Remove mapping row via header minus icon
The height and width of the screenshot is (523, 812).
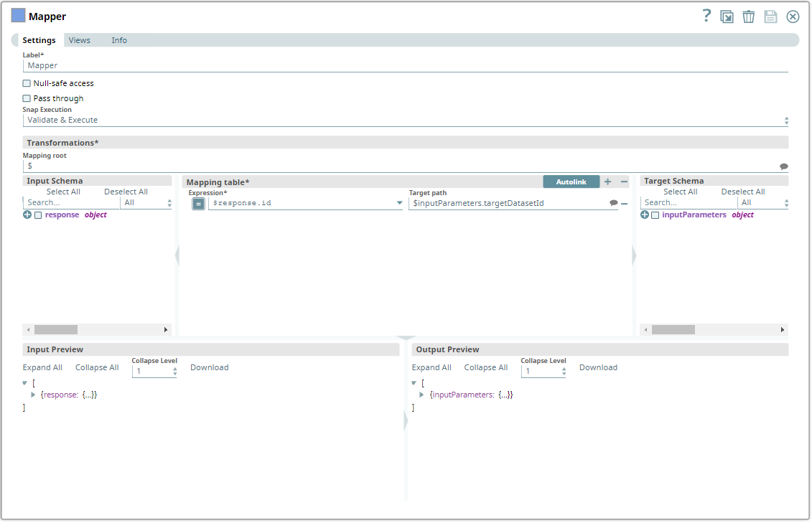click(624, 182)
